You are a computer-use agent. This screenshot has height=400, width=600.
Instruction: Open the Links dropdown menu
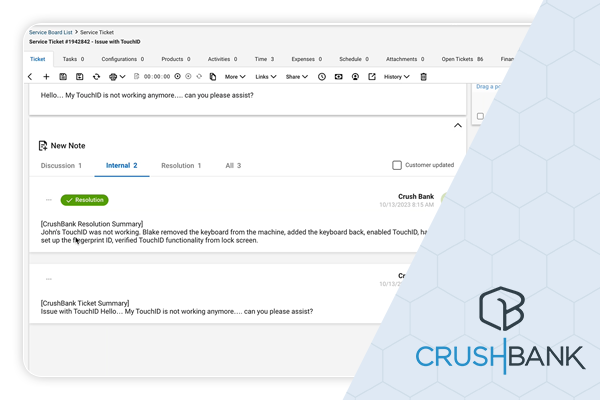(x=266, y=77)
